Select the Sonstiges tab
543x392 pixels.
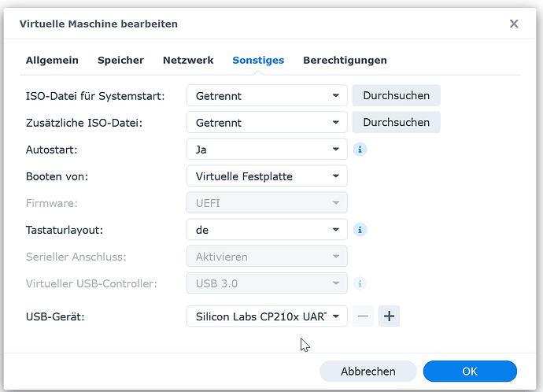pyautogui.click(x=258, y=61)
